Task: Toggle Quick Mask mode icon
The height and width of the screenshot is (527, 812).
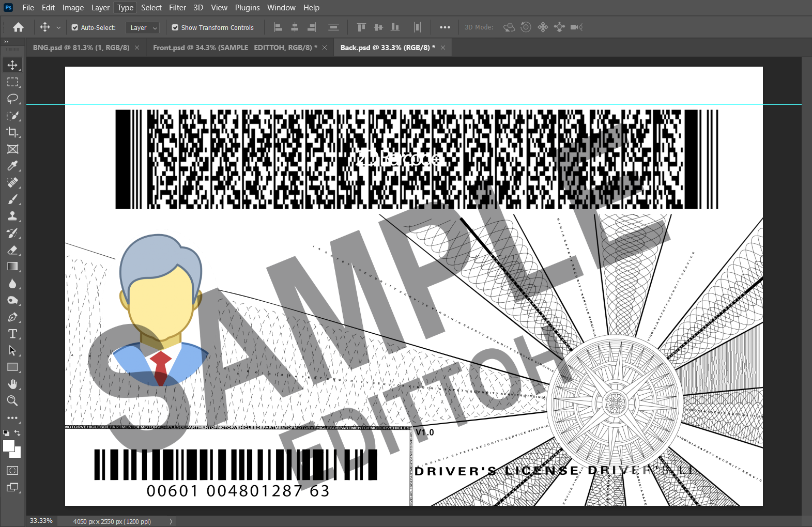Action: pos(12,471)
